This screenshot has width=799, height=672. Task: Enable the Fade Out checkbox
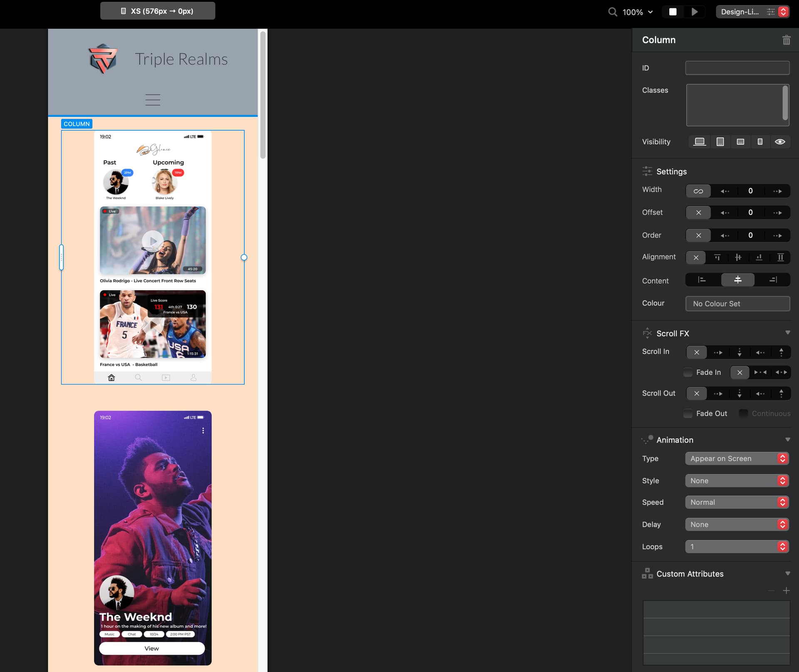coord(688,414)
